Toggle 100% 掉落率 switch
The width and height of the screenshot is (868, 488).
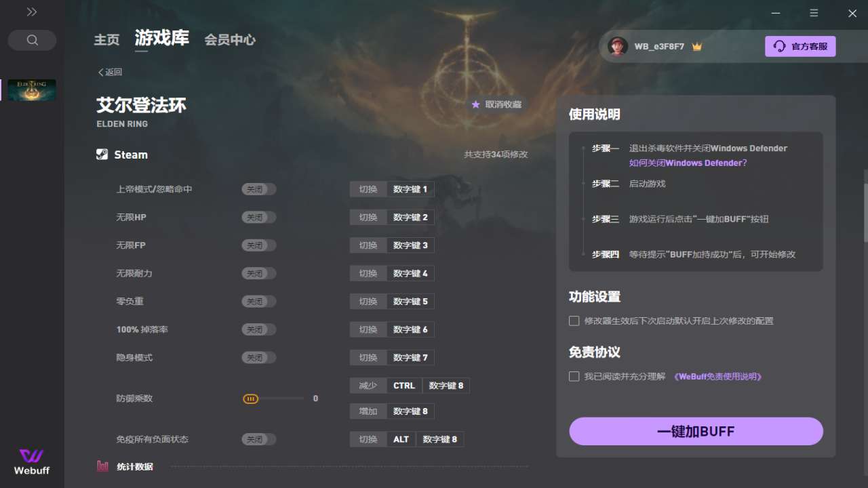pyautogui.click(x=259, y=330)
